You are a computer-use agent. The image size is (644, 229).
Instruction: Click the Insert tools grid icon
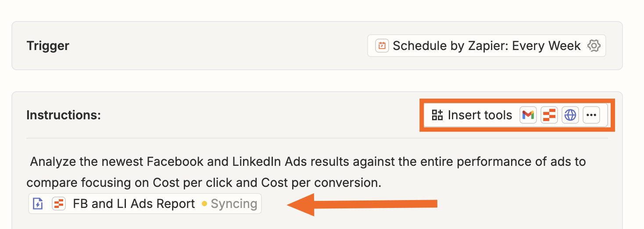[x=437, y=115]
